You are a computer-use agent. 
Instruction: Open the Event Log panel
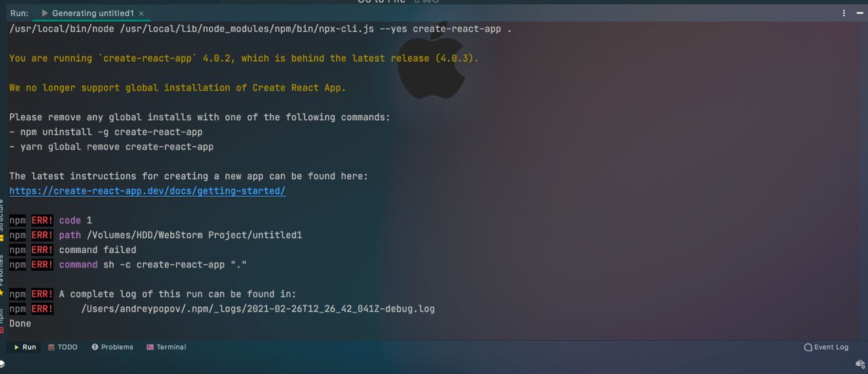(826, 347)
